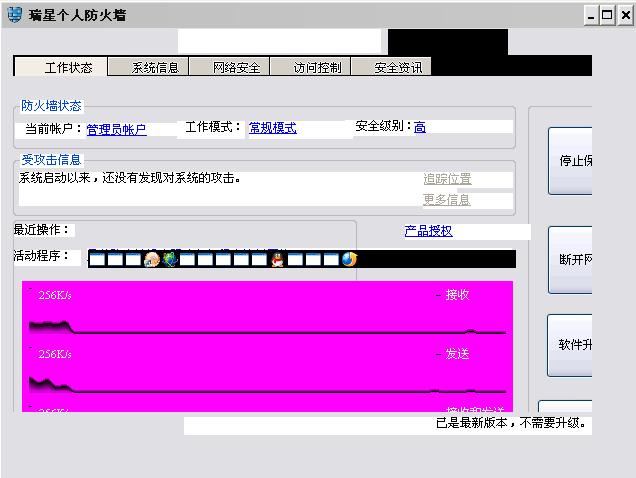Click the green globe icon in active programs

click(170, 259)
